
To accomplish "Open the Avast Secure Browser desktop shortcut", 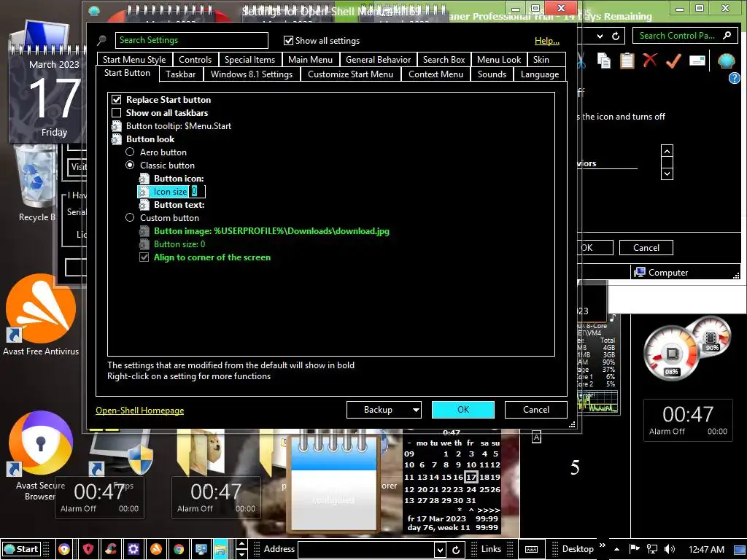I will point(41,456).
